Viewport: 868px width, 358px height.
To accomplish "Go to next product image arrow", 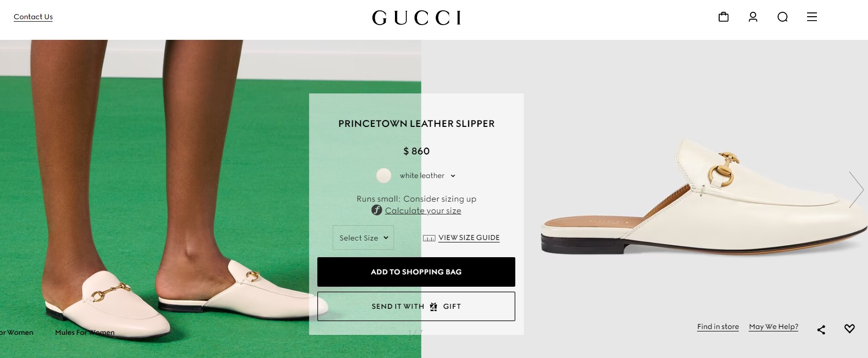I will (856, 189).
